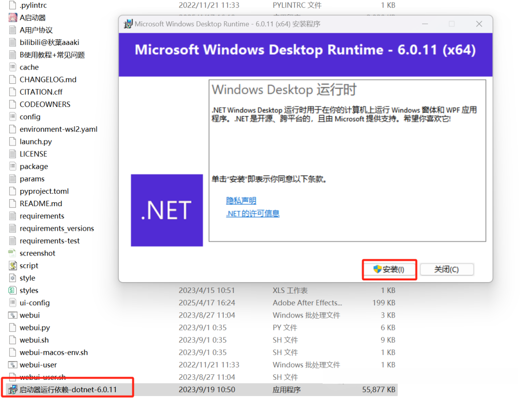This screenshot has width=532, height=398.
Task: Select the CODEOWNERS file icon
Action: click(x=12, y=104)
